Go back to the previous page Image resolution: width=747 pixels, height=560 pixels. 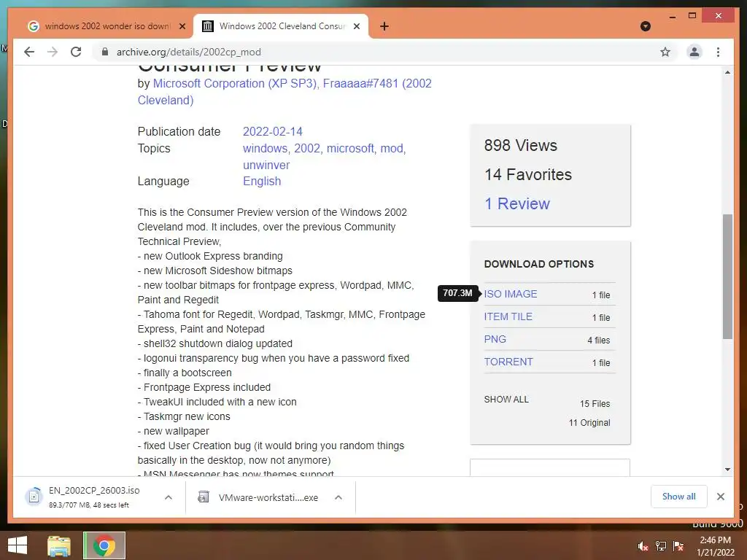point(29,52)
